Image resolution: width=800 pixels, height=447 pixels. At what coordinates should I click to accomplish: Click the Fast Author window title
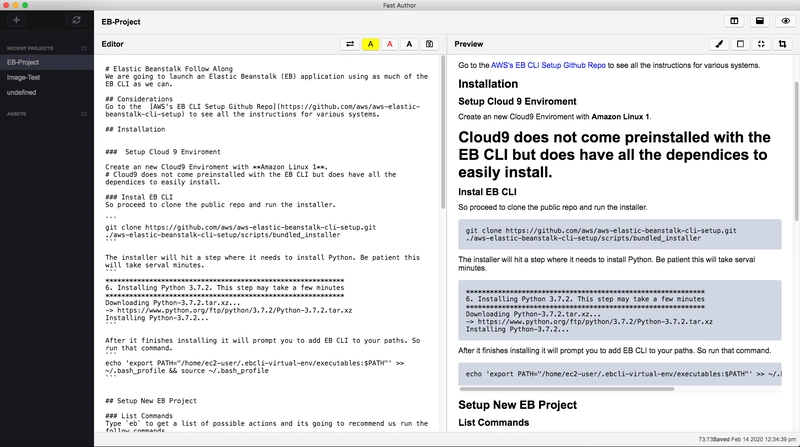[399, 6]
